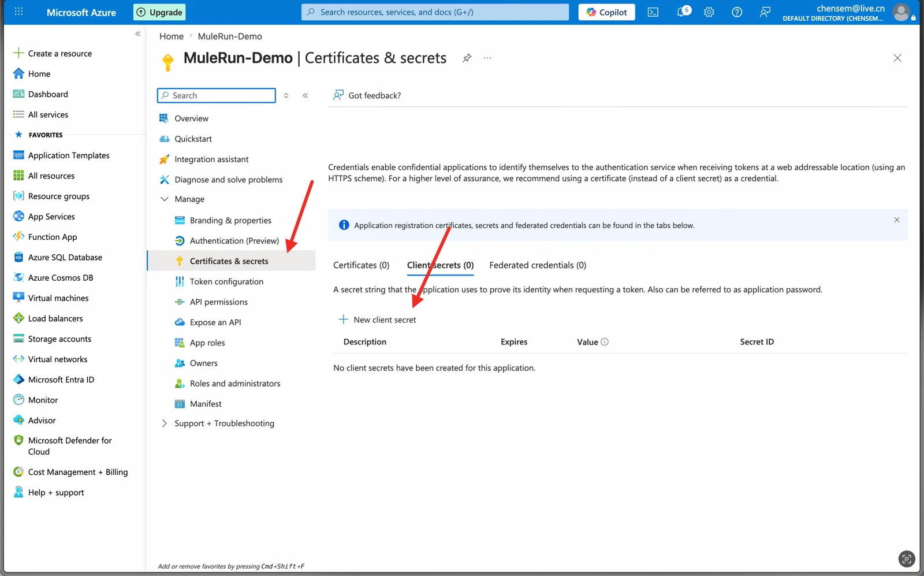Screen dimensions: 924x576
Task: Open All services
Action: [x=48, y=115]
